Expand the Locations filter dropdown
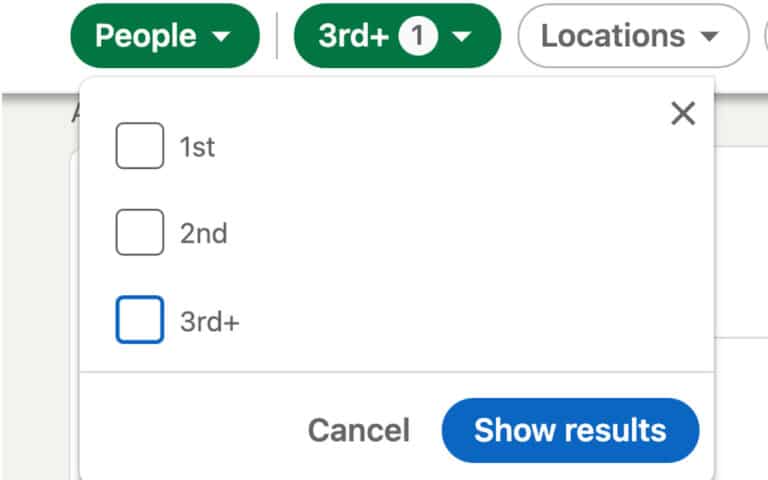This screenshot has width=768, height=480. click(x=632, y=36)
